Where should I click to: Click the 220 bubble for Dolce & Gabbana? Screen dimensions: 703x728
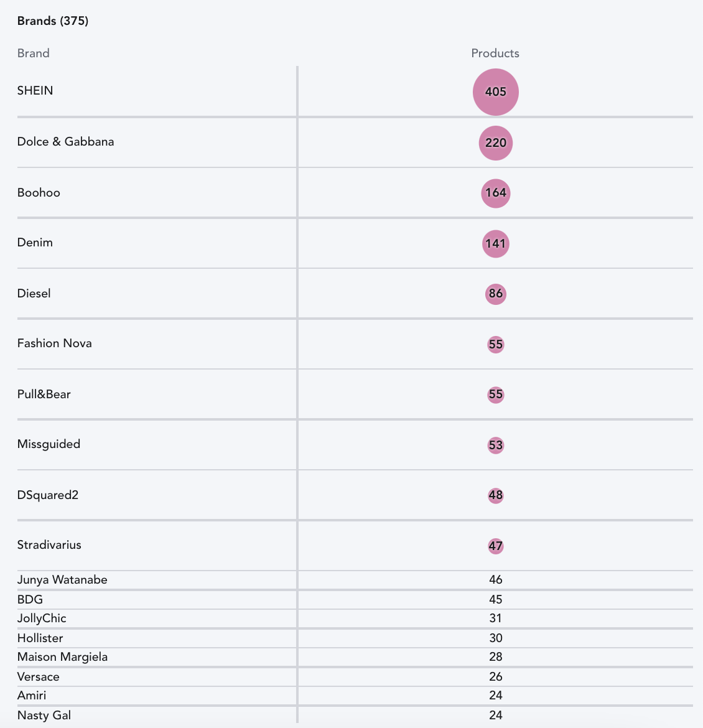(495, 143)
